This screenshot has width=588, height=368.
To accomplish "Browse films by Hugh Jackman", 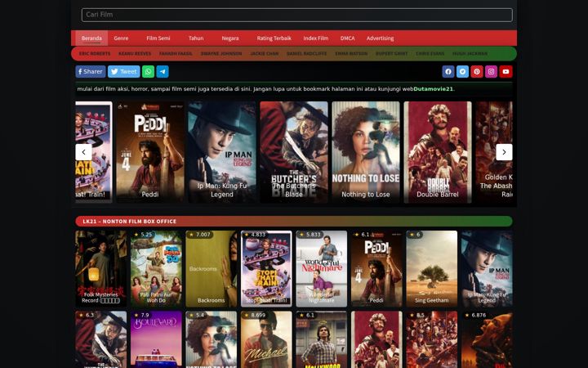I will click(470, 54).
